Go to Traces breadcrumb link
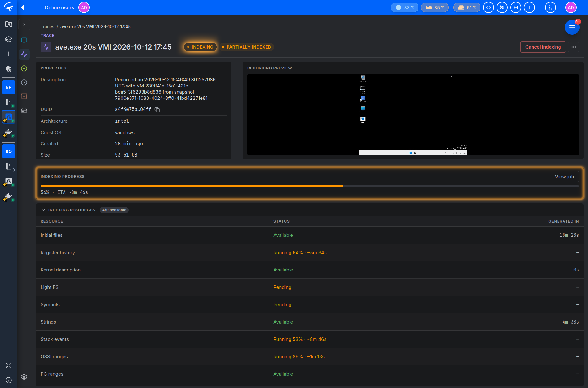 (47, 27)
